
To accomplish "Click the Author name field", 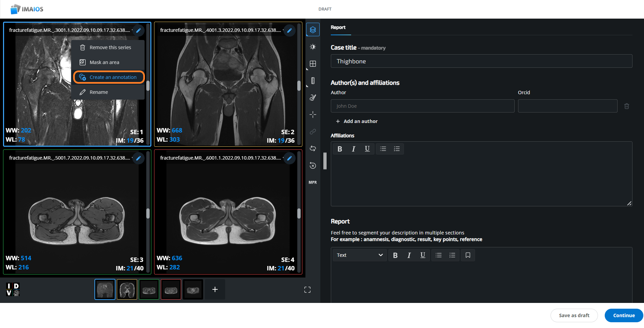I will tap(422, 106).
